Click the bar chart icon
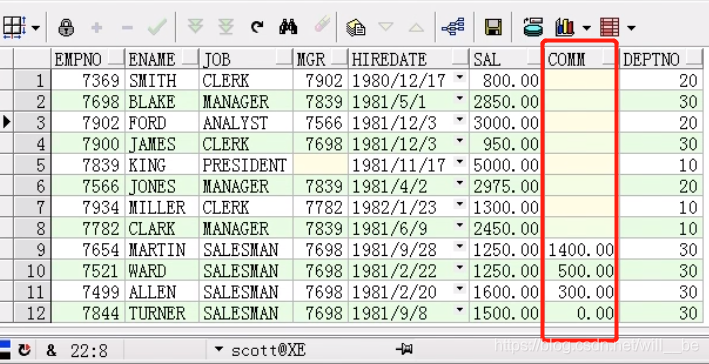Viewport: 709px width, 364px height. point(565,27)
